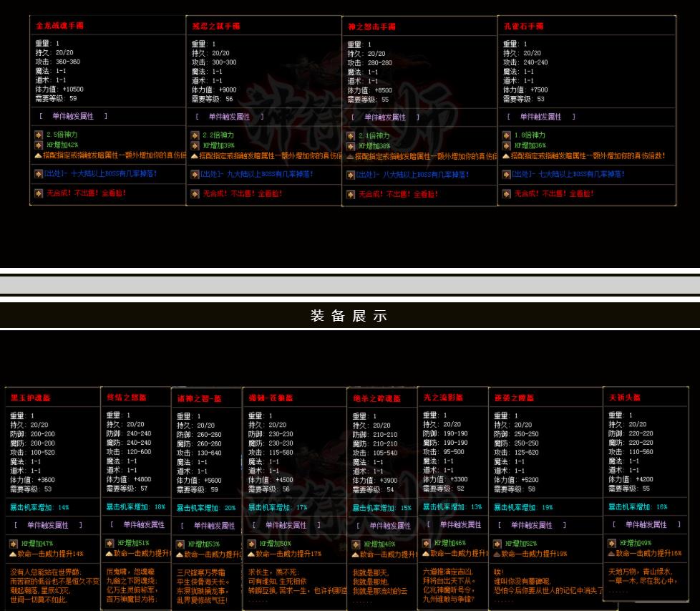The height and width of the screenshot is (611, 700).
Task: Click the 黑玉护魂盔 item title
Action: 31,398
